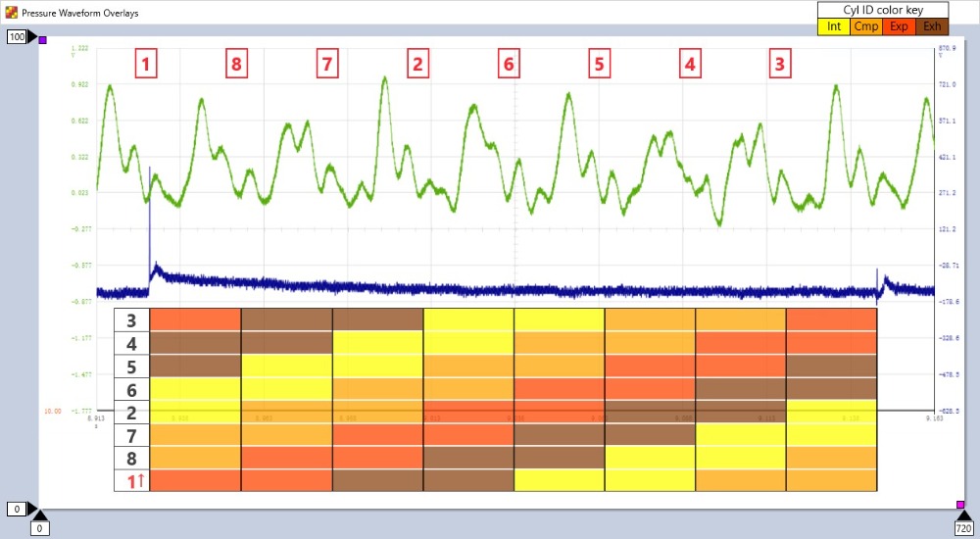Click the row label 1 with up arrow
The height and width of the screenshot is (539, 980).
[131, 480]
